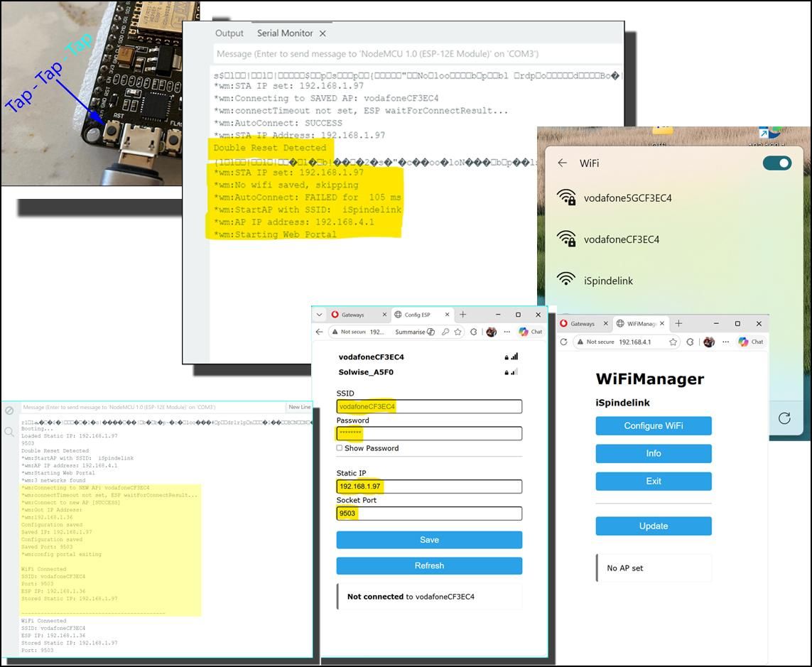Open the profile avatar in Config ESP browser
Screen dimensions: 812x667
tap(492, 332)
